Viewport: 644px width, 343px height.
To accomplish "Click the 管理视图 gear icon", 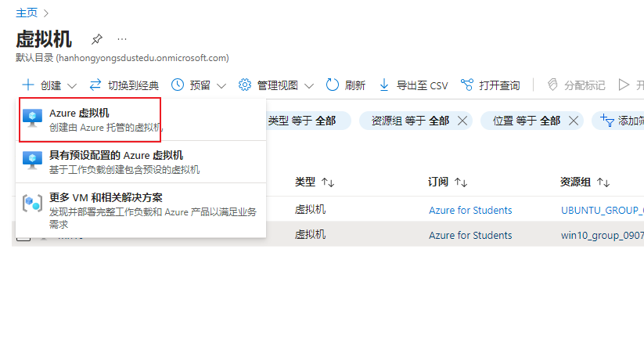I will [x=245, y=85].
